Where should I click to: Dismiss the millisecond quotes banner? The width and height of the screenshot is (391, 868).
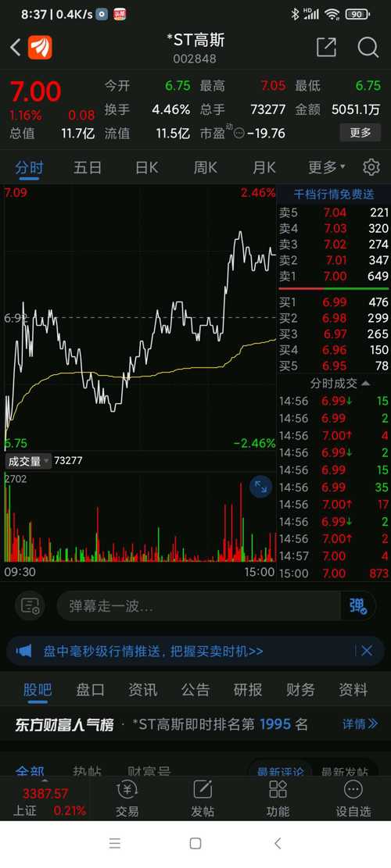point(367,651)
